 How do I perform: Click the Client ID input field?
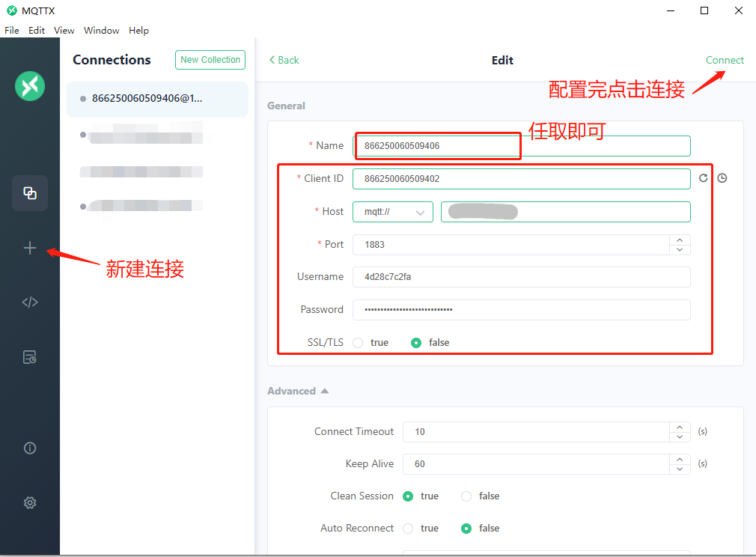pos(522,179)
